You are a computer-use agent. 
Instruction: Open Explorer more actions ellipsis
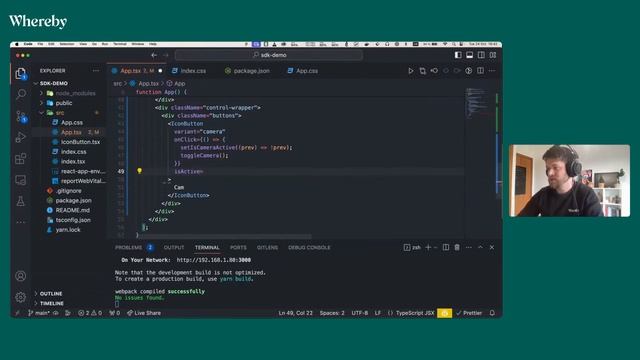(96, 71)
